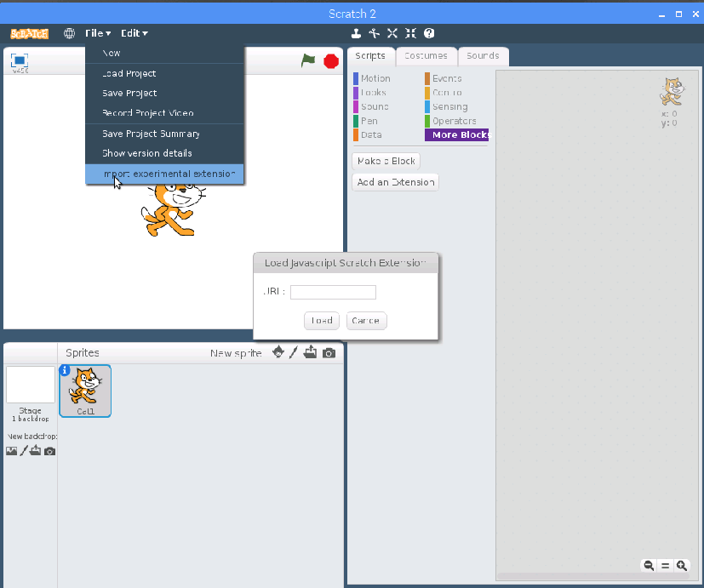Select the Operators block category
704x588 pixels.
click(x=451, y=121)
